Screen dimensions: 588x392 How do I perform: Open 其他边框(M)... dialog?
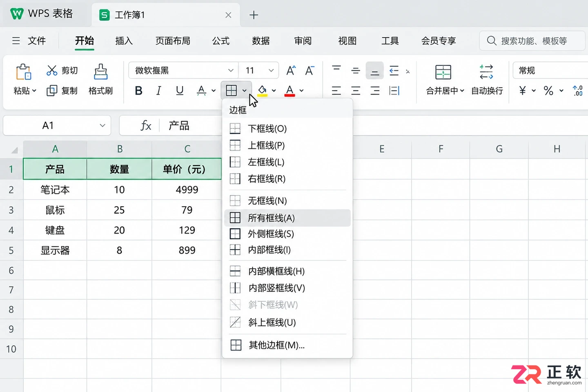point(287,345)
